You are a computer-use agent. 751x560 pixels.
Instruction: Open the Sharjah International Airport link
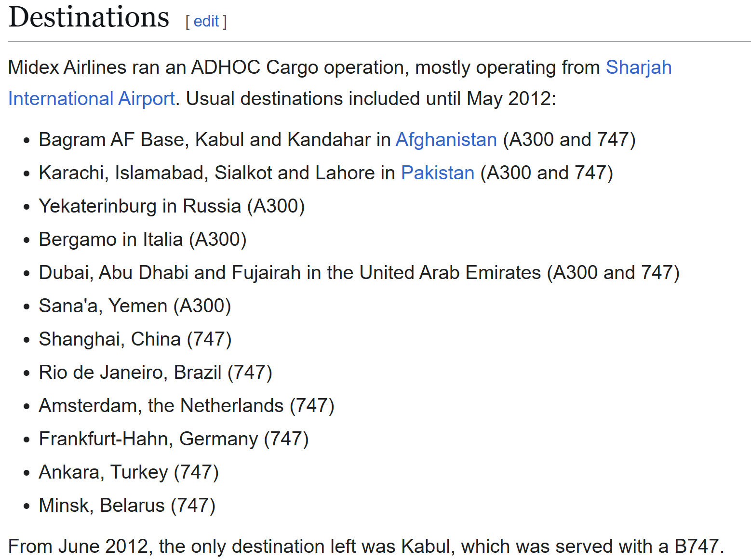[x=638, y=67]
